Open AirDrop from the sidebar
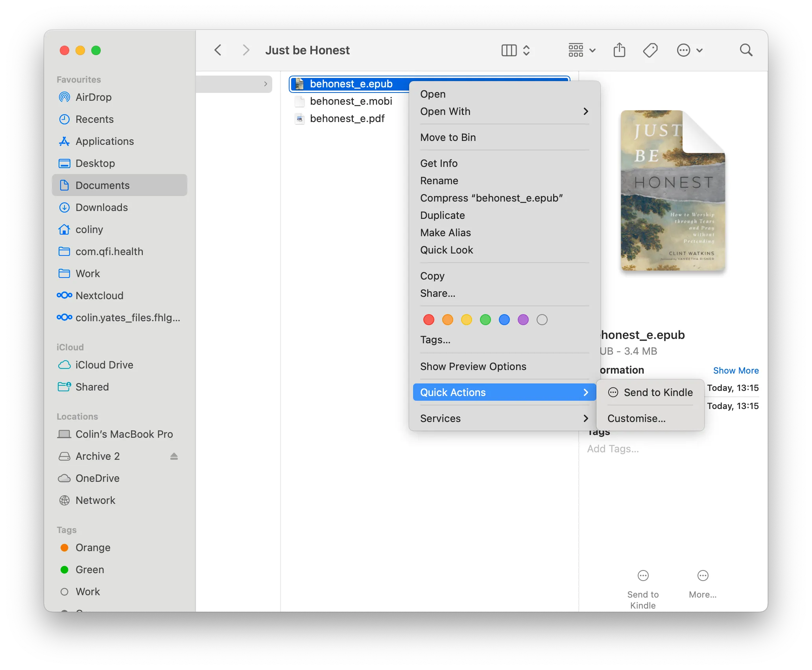 tap(93, 97)
